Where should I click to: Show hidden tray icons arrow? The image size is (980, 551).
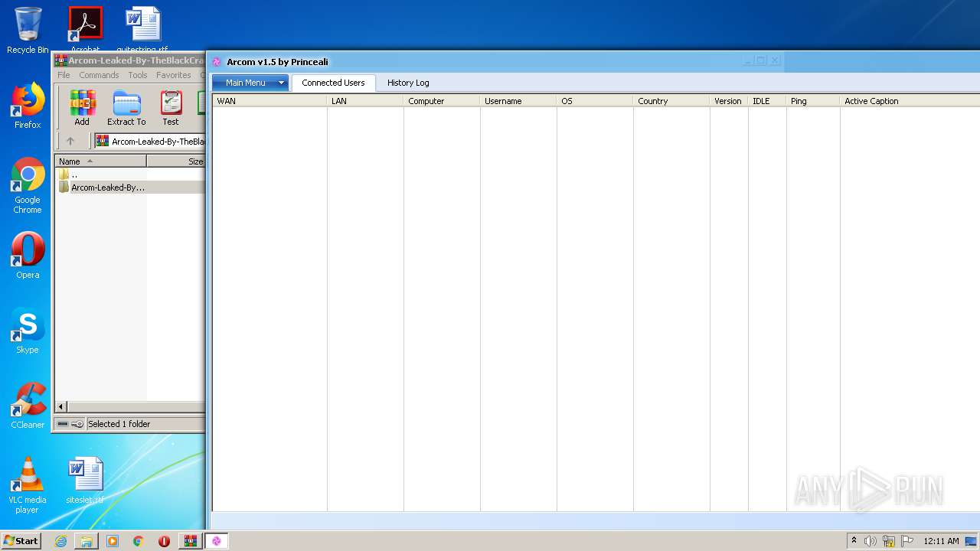coord(854,541)
